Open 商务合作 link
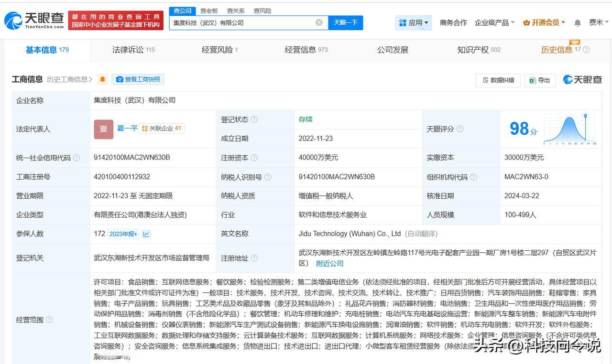The width and height of the screenshot is (612, 364). point(453,22)
